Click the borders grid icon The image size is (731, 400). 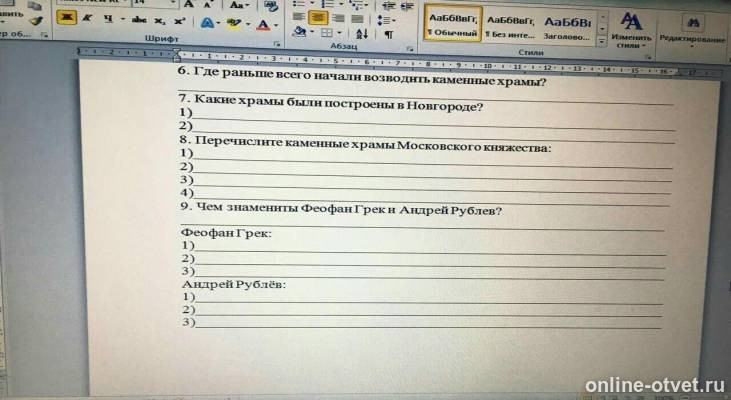(x=327, y=33)
